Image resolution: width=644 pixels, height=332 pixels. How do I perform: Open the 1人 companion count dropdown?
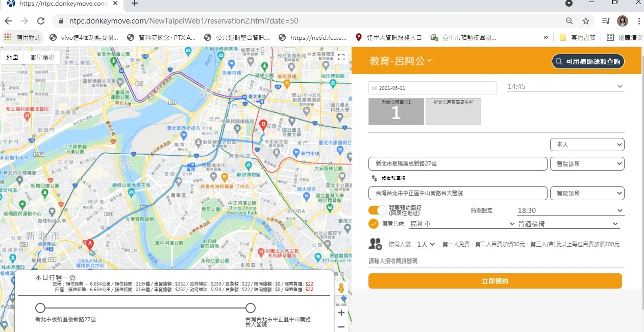[x=426, y=244]
